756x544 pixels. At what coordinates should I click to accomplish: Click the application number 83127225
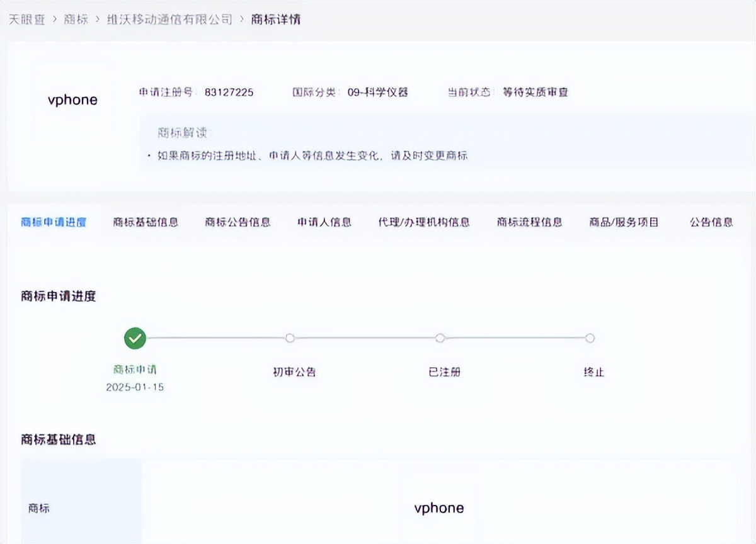(x=229, y=93)
